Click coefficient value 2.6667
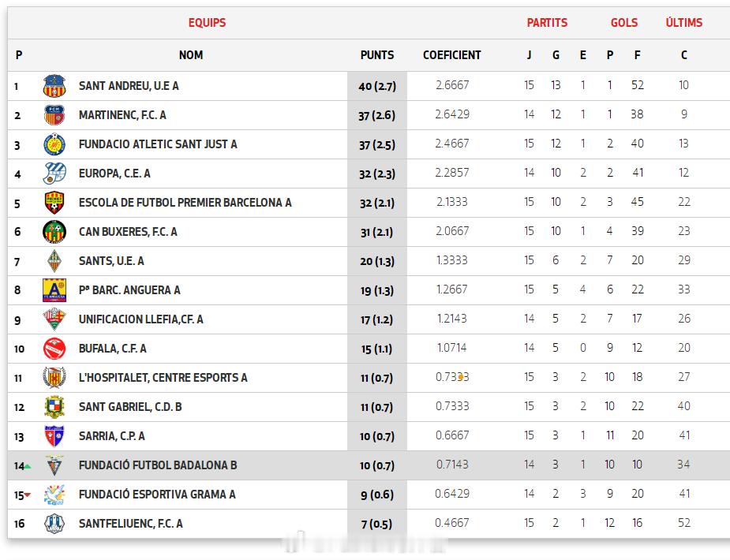Image resolution: width=730 pixels, height=560 pixels. click(x=452, y=85)
